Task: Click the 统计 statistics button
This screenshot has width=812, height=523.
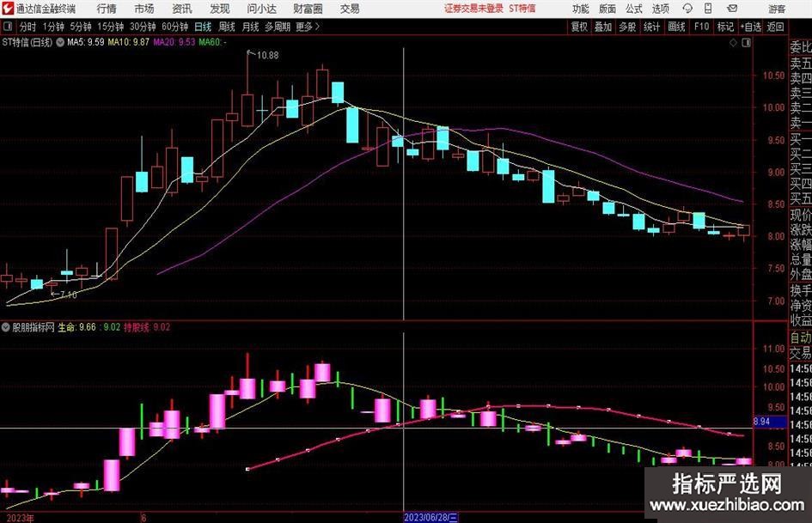Action: point(651,27)
